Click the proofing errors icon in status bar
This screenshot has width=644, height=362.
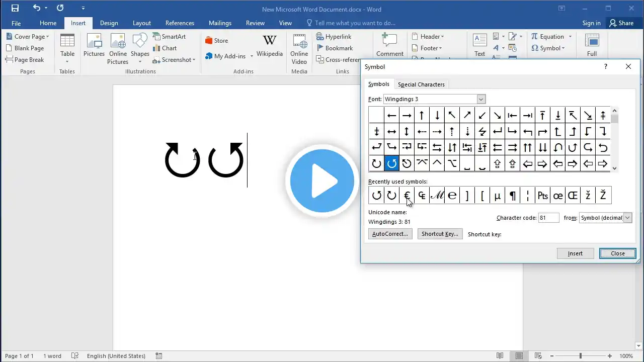75,356
